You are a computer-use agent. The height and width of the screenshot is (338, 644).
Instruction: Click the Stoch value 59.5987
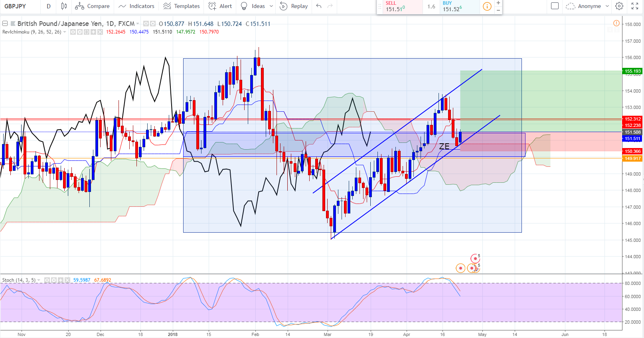(x=82, y=280)
